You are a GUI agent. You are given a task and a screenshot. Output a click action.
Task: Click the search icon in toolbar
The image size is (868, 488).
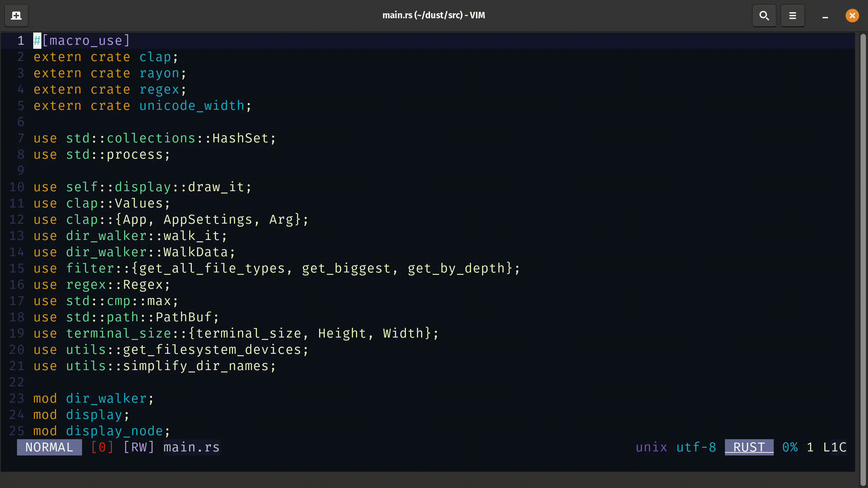point(764,15)
